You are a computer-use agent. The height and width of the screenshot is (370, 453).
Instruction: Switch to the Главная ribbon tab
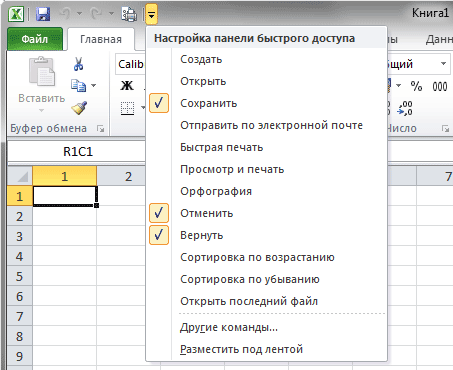click(x=101, y=39)
